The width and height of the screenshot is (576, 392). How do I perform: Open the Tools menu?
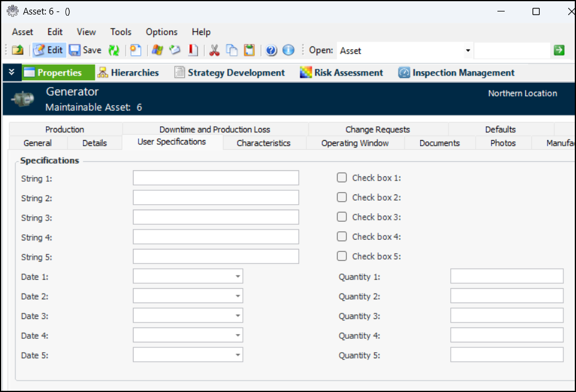tap(121, 32)
